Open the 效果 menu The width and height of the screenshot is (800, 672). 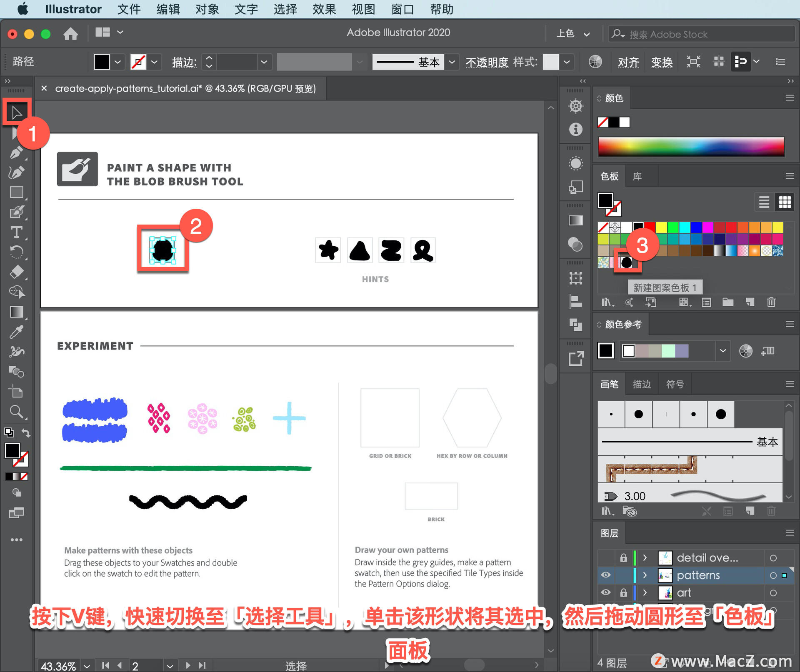(324, 9)
